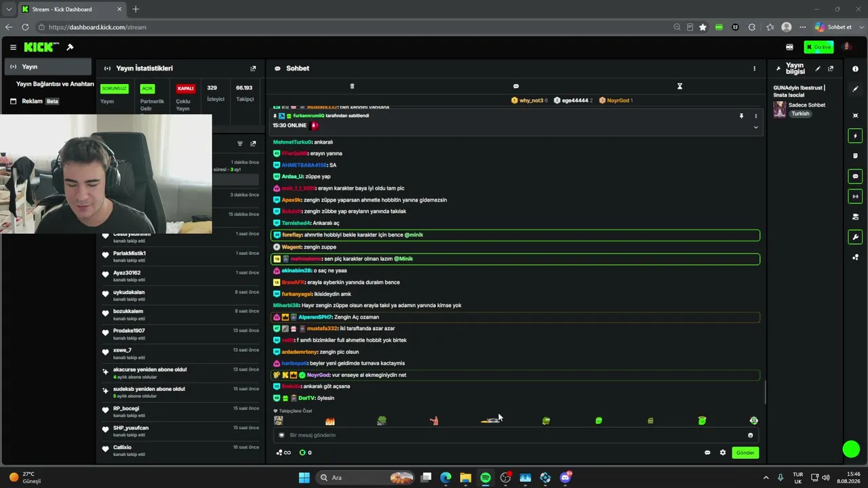Select the fire emote
The image size is (868, 488).
330,421
